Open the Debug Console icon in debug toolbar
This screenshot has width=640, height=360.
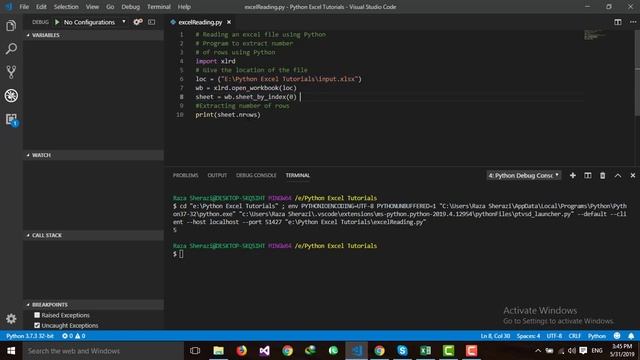(x=151, y=22)
